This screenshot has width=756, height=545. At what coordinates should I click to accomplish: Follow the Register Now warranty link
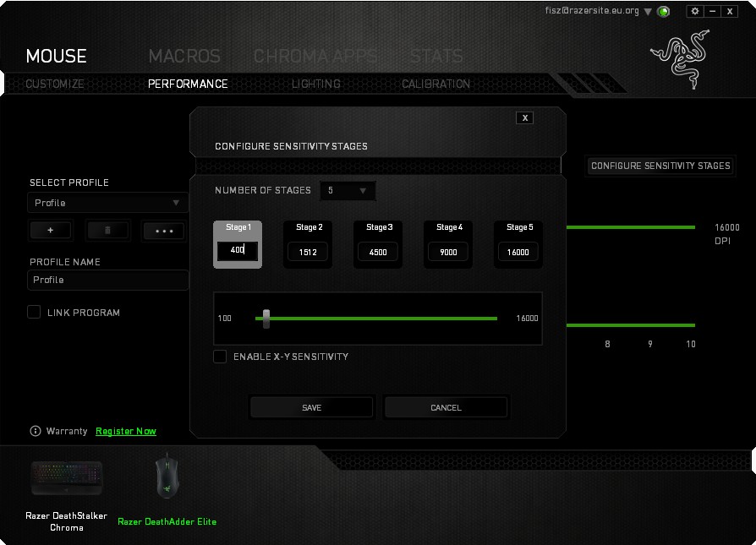click(126, 431)
